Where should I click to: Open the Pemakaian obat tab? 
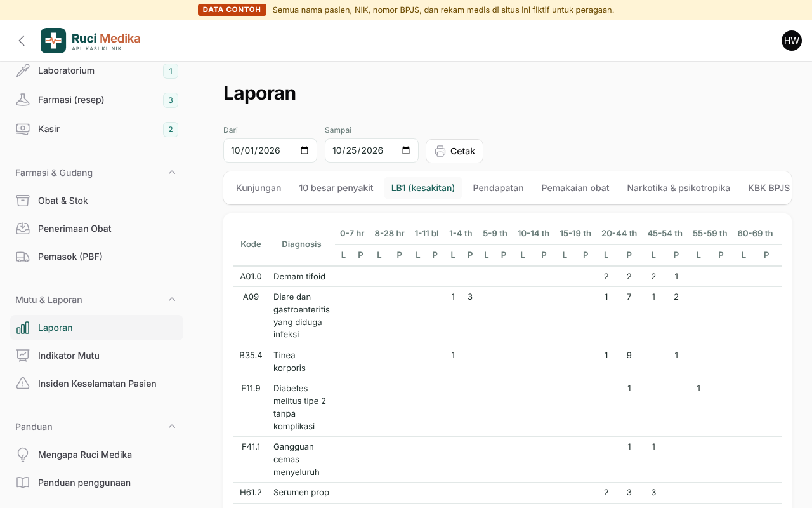[x=575, y=188]
